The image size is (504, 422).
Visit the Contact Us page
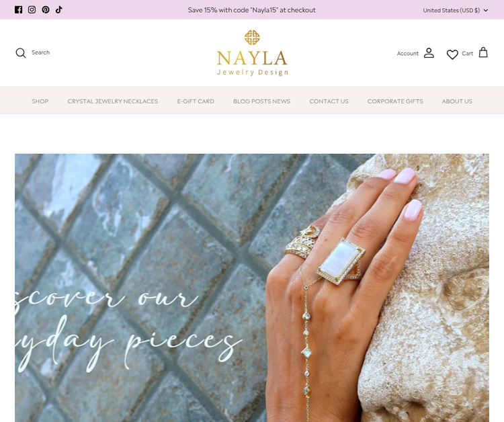point(329,101)
